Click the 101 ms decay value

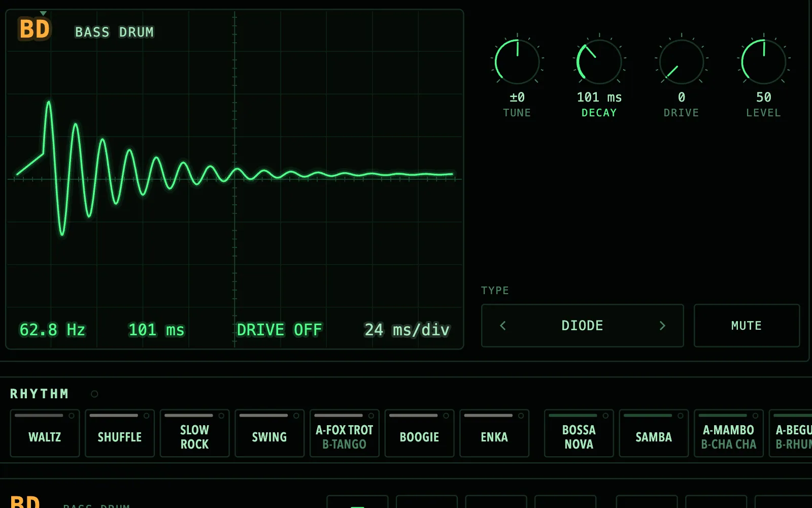point(599,97)
